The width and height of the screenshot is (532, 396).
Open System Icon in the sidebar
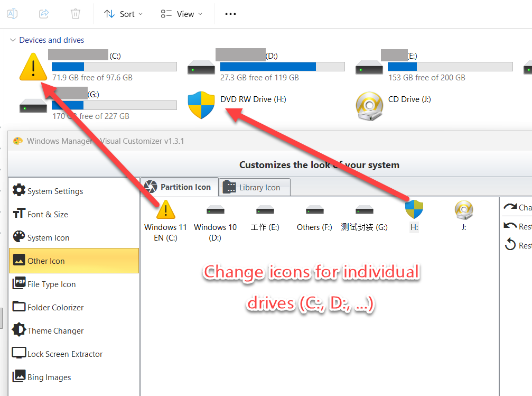74,238
